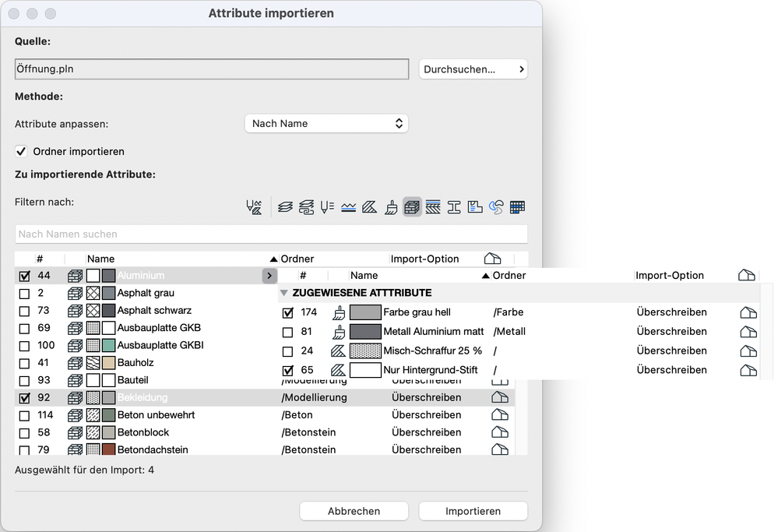Check the Asphalt grau row checkbox
The height and width of the screenshot is (532, 778).
pos(24,294)
